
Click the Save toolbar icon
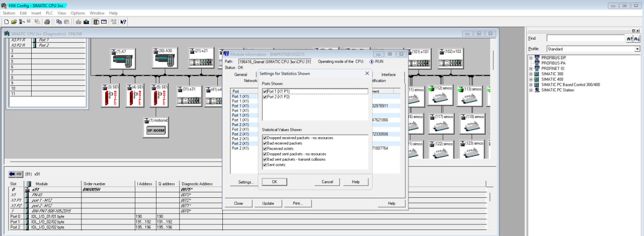[29, 22]
